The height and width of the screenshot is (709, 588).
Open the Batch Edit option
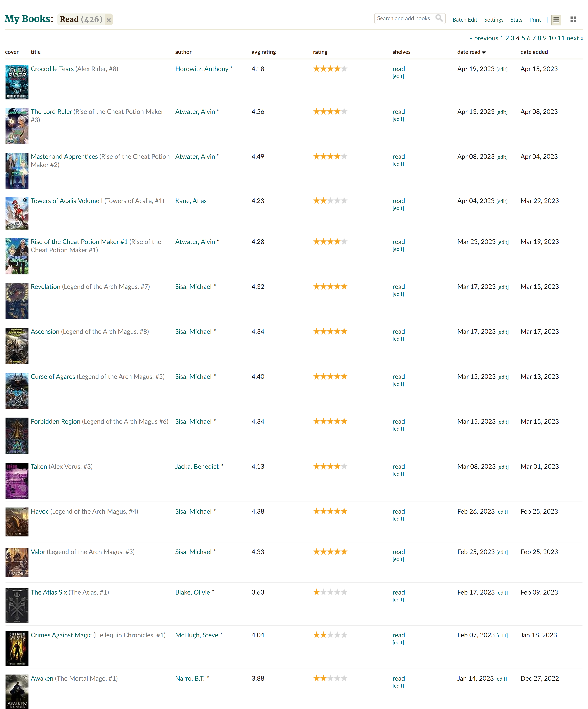click(x=465, y=20)
